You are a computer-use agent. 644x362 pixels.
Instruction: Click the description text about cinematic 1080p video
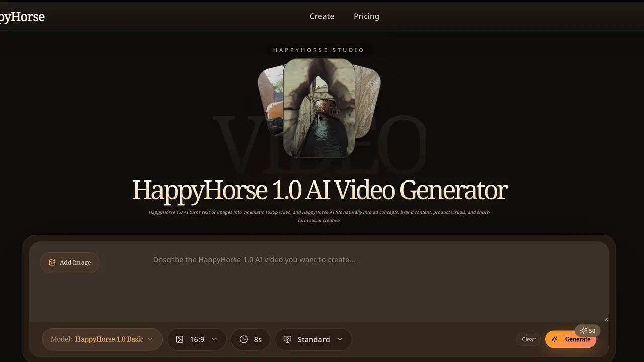point(319,216)
